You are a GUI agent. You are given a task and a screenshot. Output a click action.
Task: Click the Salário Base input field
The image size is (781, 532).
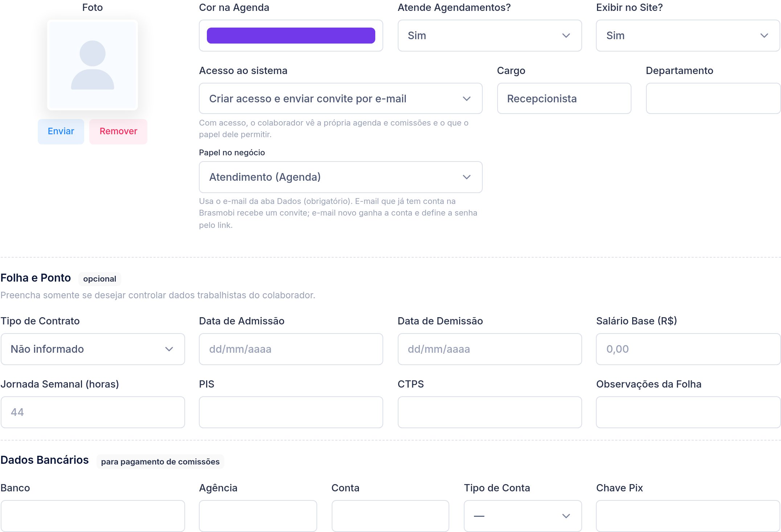tap(688, 349)
